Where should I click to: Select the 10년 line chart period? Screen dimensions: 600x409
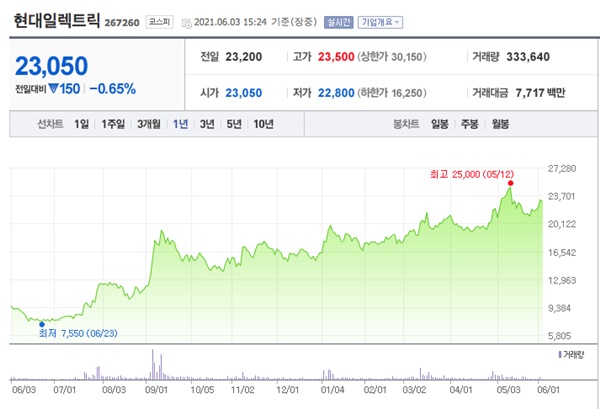tap(263, 124)
